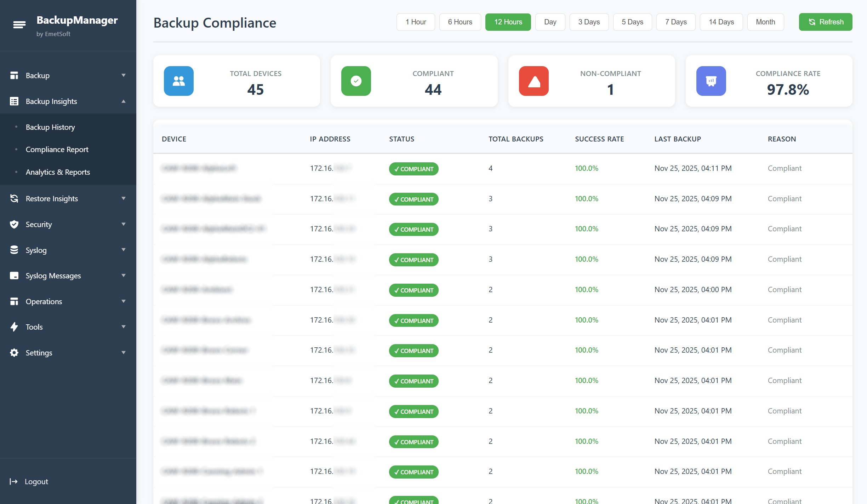The image size is (867, 504).
Task: Click the IP ADDRESS column header
Action: pyautogui.click(x=330, y=139)
